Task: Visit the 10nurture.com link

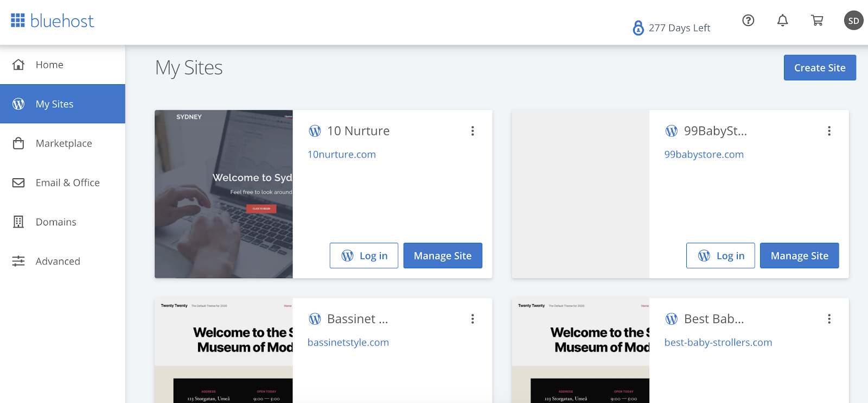Action: coord(342,154)
